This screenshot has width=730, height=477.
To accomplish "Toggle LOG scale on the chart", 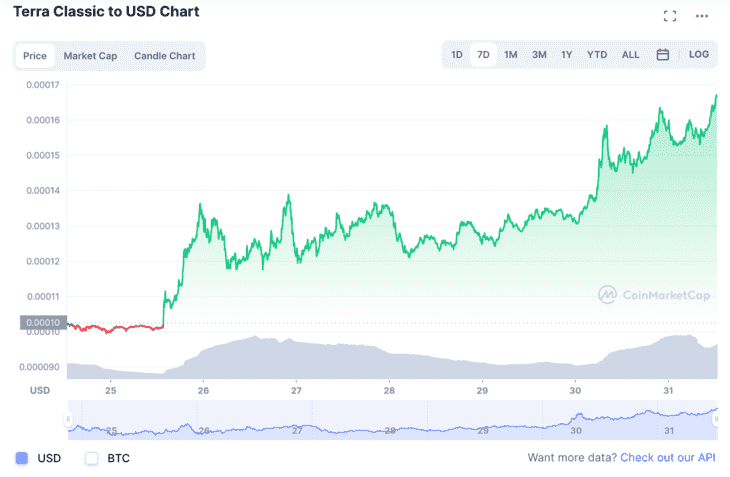I will pos(698,54).
